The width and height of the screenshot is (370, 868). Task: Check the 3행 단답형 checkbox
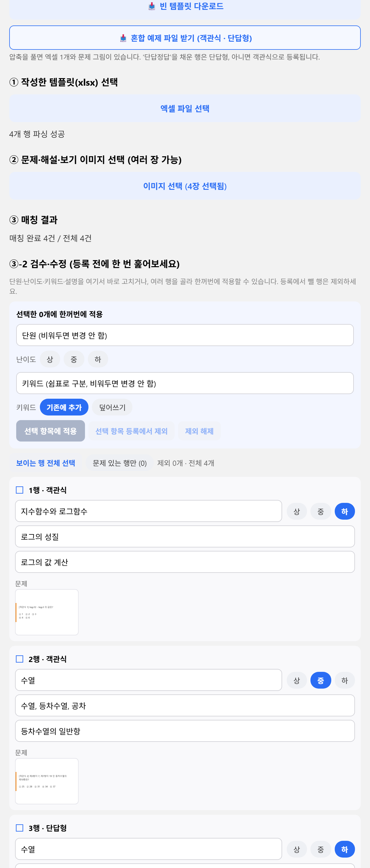20,827
